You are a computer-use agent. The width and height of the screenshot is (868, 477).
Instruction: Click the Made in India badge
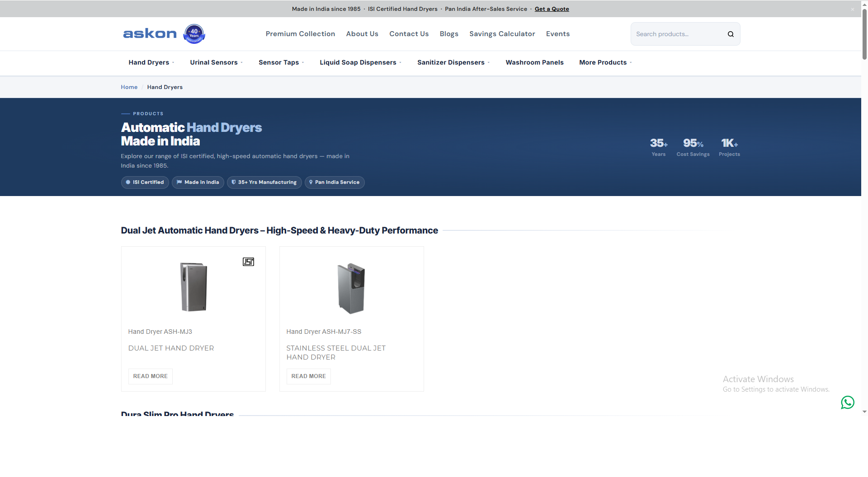[198, 182]
